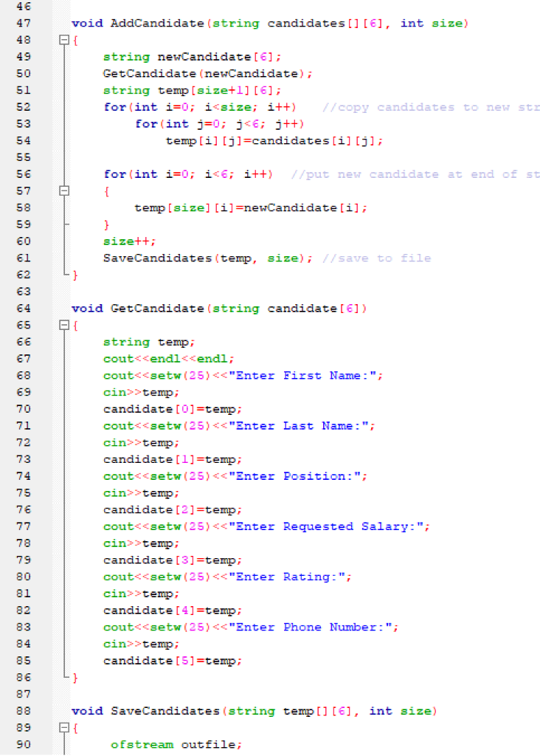Click line number 47 in the gutter
540x756 pixels.
coord(24,23)
